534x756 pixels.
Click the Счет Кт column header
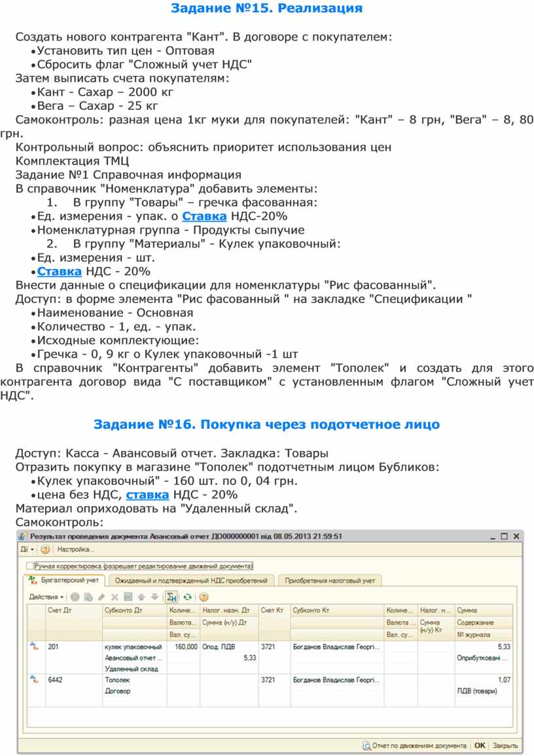[x=274, y=611]
